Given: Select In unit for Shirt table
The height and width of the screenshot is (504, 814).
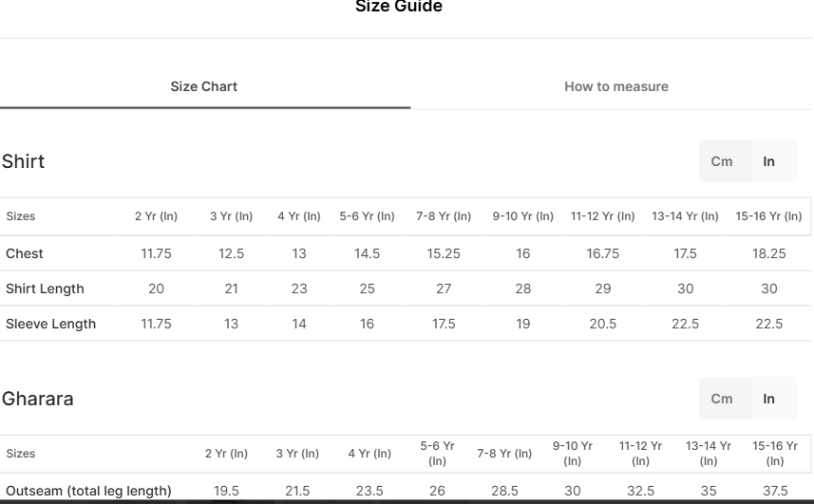Looking at the screenshot, I should [768, 161].
